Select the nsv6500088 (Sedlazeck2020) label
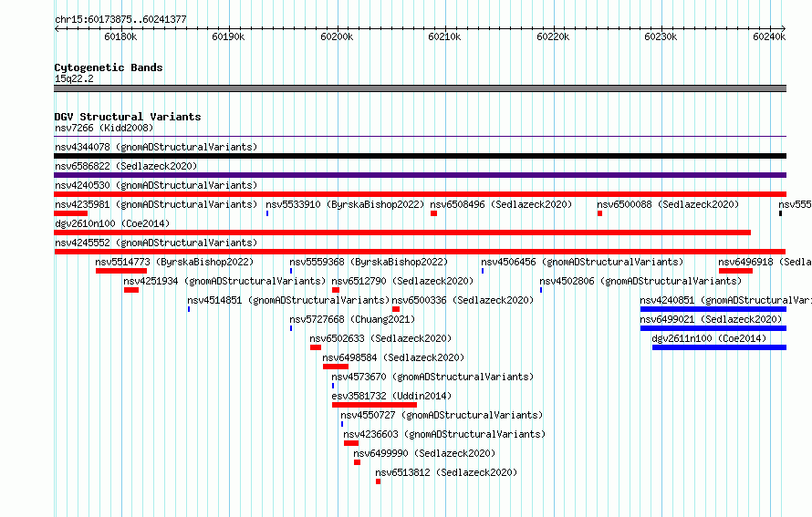Screen dimensions: 812x517 pyautogui.click(x=668, y=204)
